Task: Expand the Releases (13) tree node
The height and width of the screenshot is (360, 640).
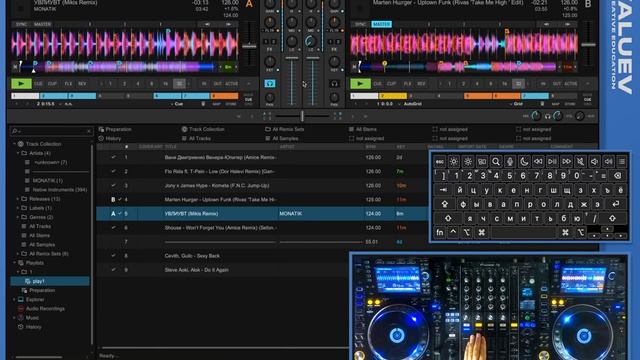Action: point(18,199)
